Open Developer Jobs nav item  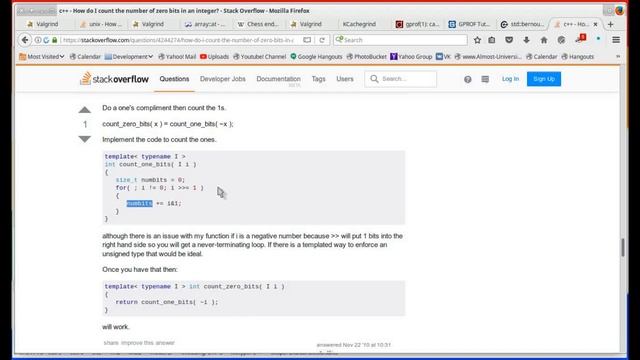(x=222, y=79)
